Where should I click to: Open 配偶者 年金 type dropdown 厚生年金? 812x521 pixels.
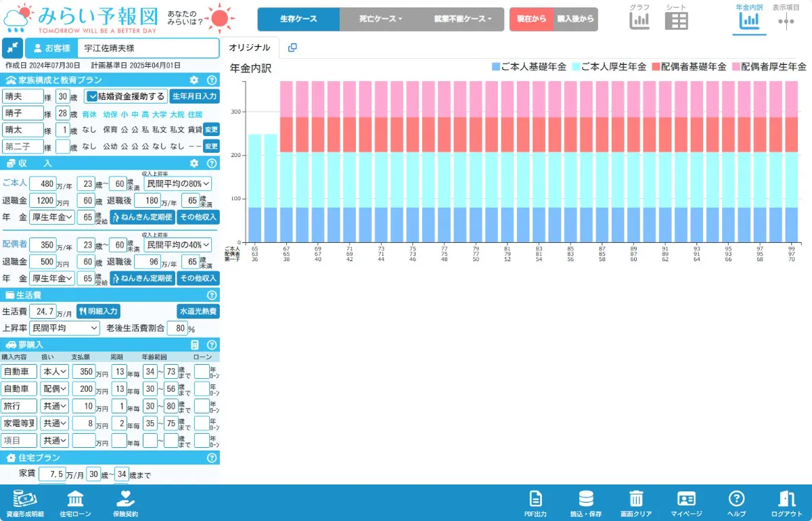(53, 278)
